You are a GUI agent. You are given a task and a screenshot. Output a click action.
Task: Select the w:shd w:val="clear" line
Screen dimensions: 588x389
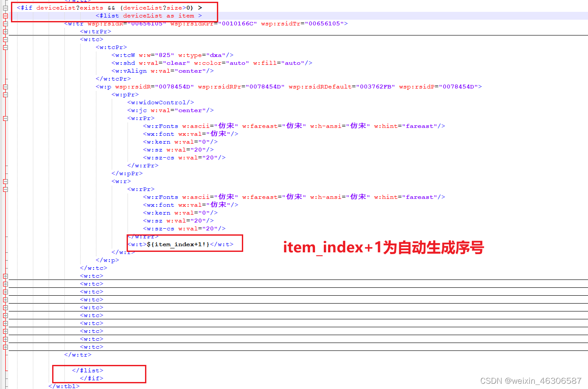click(x=212, y=63)
